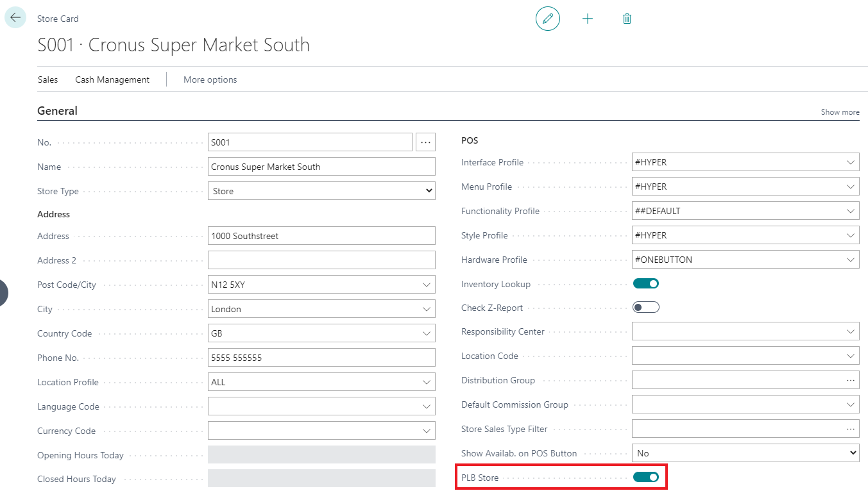Click More options
Screen dimensions: 868x500
[210, 79]
